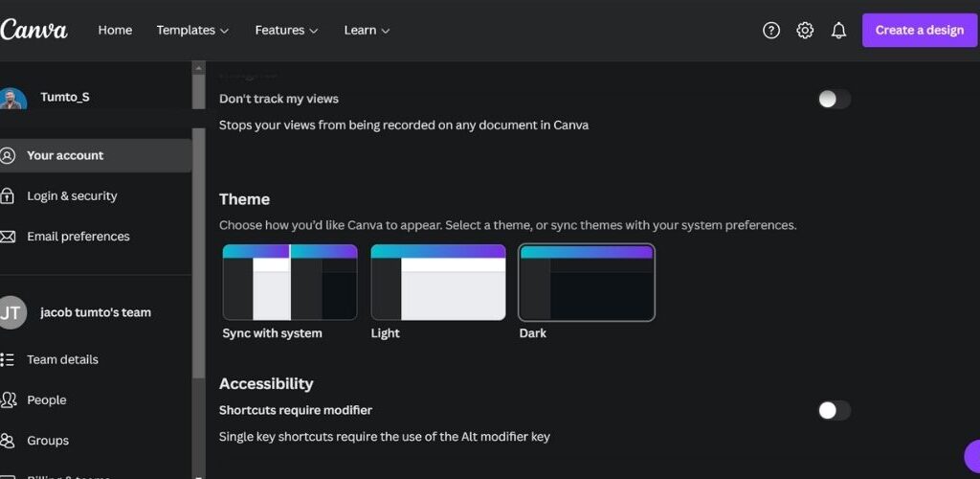Click the Email preferences envelope icon
The height and width of the screenshot is (479, 980).
[x=8, y=237]
